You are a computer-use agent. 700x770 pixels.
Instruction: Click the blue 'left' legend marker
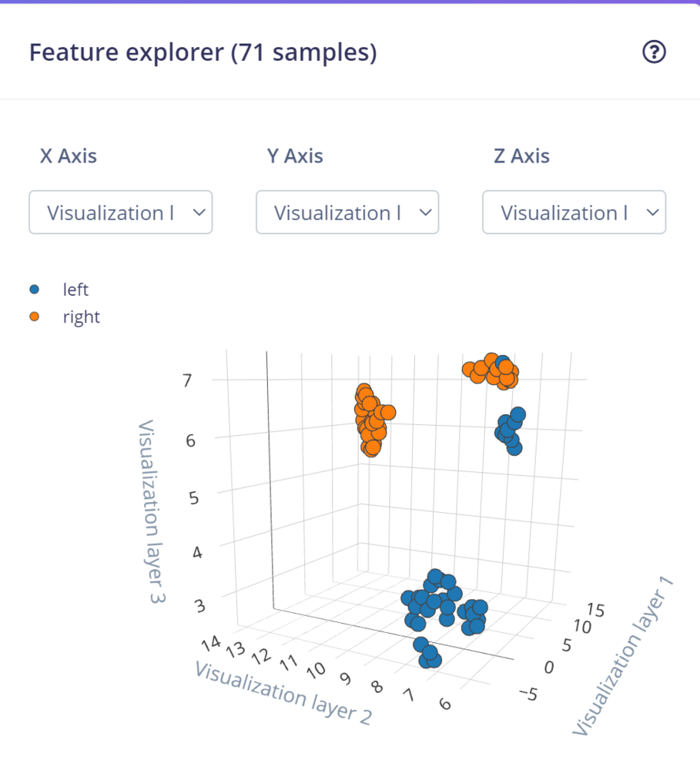pyautogui.click(x=35, y=290)
